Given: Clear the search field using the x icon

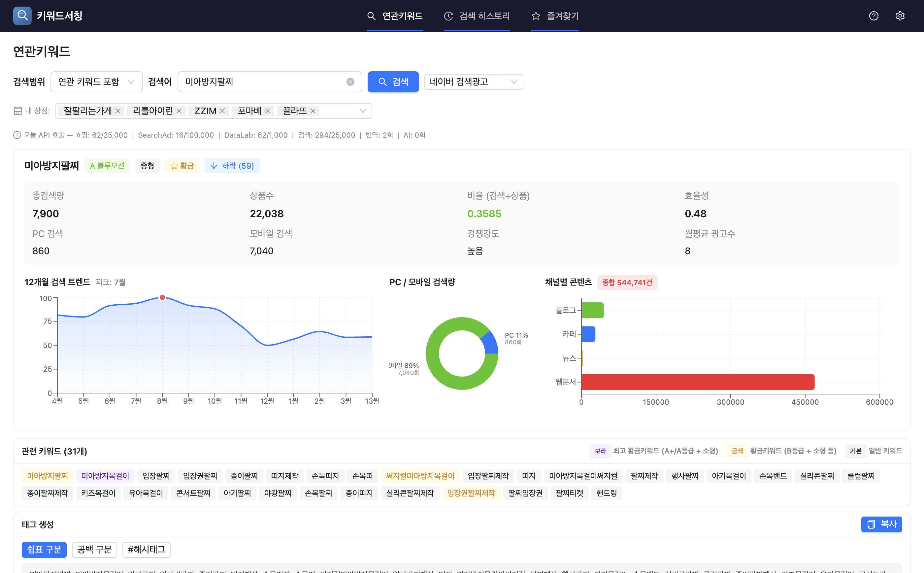Looking at the screenshot, I should pos(350,82).
